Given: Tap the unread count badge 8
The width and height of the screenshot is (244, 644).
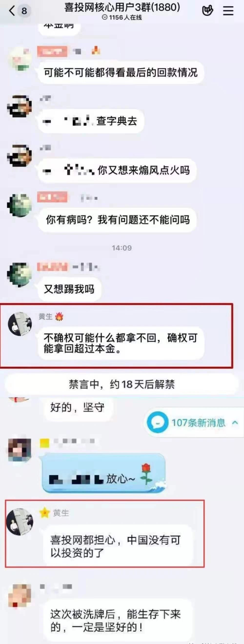Looking at the screenshot, I should (24, 11).
